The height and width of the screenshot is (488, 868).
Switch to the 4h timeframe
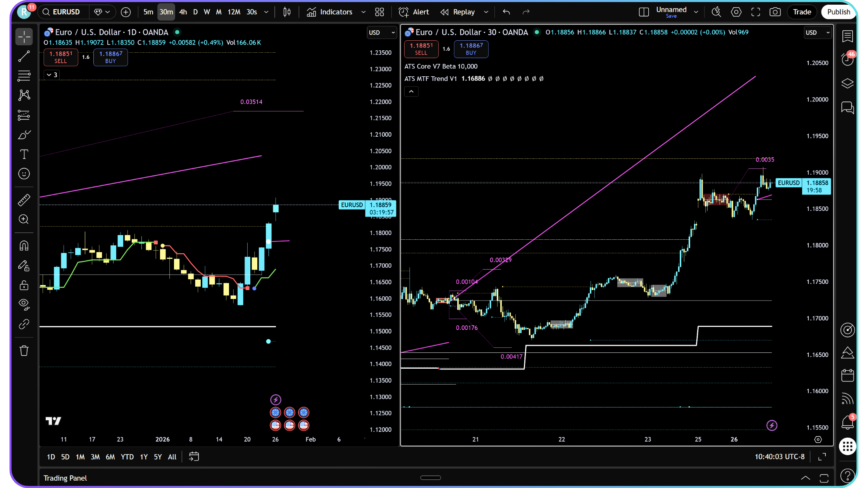coord(183,12)
